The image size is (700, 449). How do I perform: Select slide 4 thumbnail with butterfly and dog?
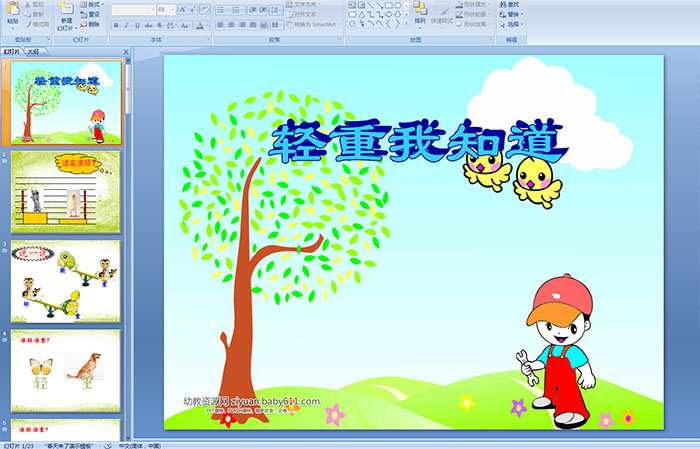(x=66, y=371)
